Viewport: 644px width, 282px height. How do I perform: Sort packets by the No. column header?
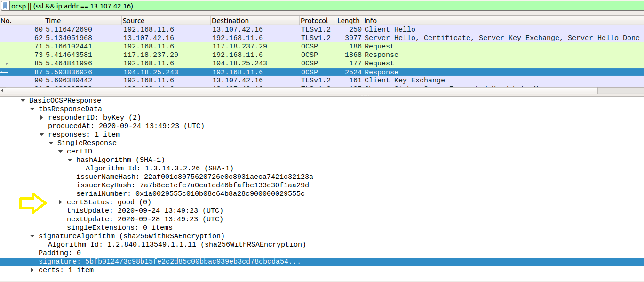[x=22, y=21]
